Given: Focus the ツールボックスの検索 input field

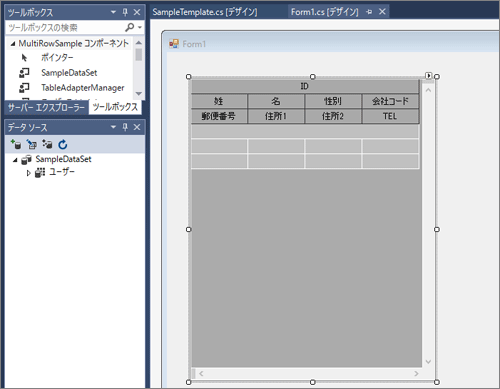Looking at the screenshot, I should (66, 27).
